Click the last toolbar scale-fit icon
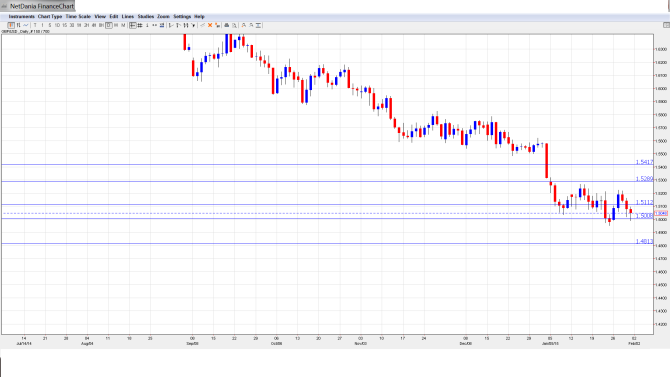Image resolution: width=670 pixels, height=377 pixels. click(x=258, y=25)
